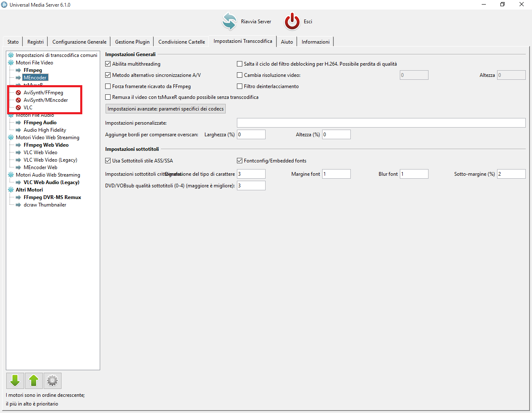
Task: Click the disabled icon beside AviSynth/FFmpeg
Action: pyautogui.click(x=18, y=93)
